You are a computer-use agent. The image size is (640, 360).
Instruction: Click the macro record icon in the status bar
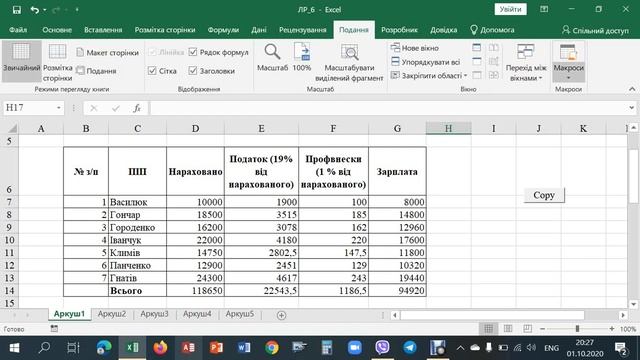point(54,328)
